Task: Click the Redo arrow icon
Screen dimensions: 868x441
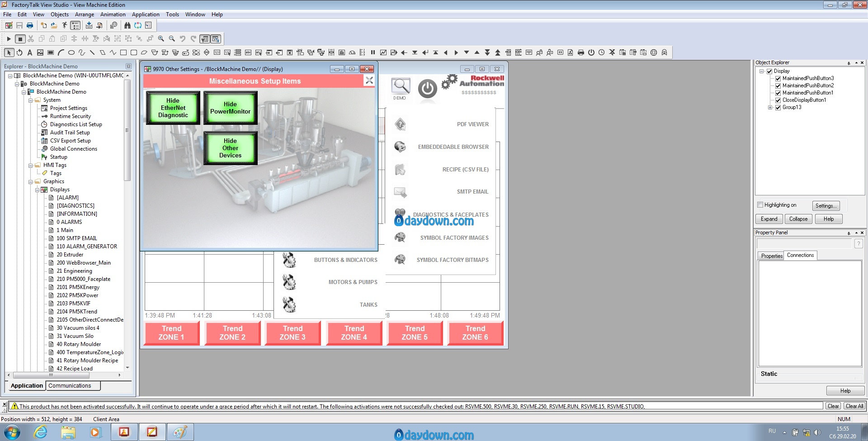Action: tap(193, 39)
